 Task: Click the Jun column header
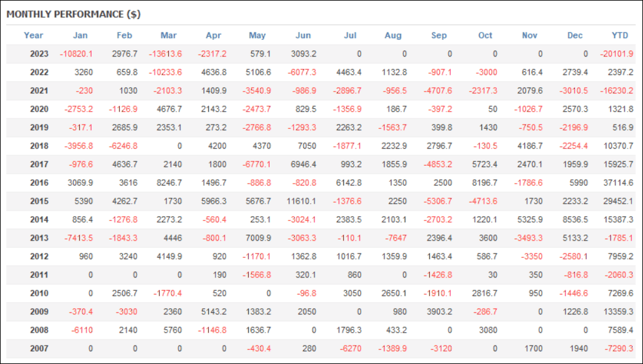[x=303, y=35]
